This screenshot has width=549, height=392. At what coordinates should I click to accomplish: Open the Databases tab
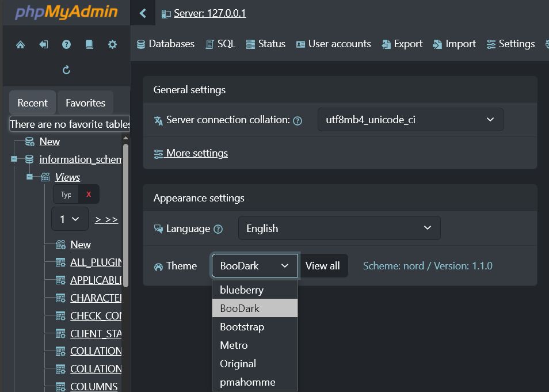click(x=165, y=44)
